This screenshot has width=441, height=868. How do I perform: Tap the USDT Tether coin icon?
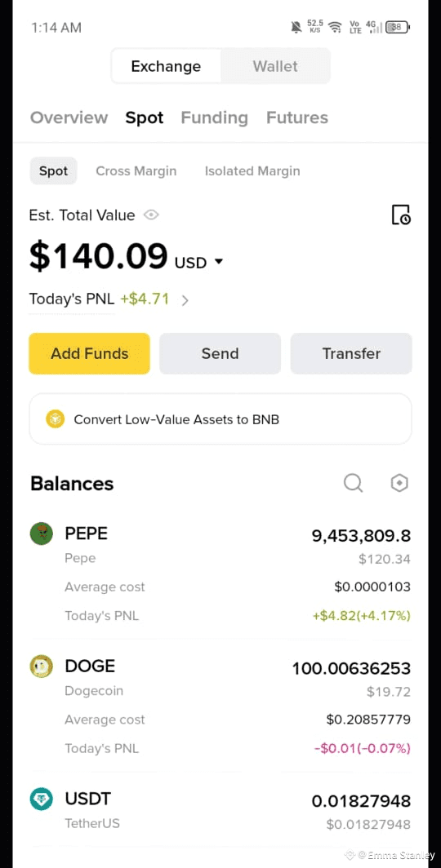point(42,799)
